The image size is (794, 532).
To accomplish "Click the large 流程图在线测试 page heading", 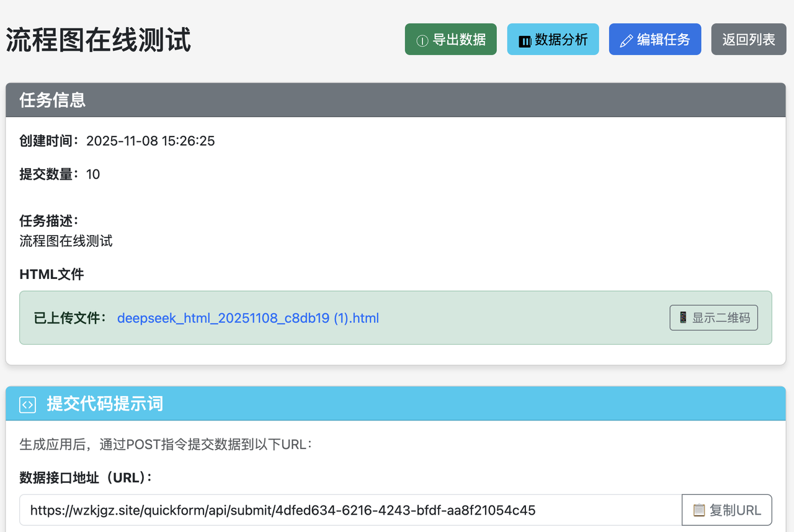I will [99, 40].
